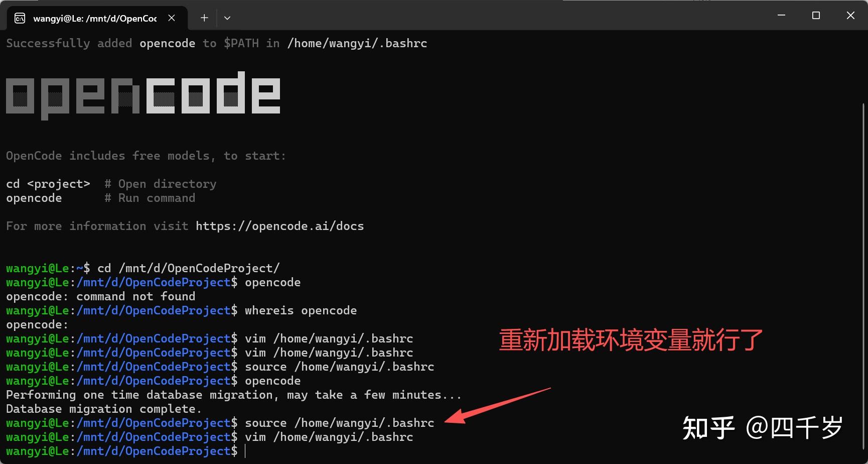This screenshot has height=464, width=868.
Task: Click the first 'source /home/wangyi/.bashrc' command
Action: click(x=339, y=367)
